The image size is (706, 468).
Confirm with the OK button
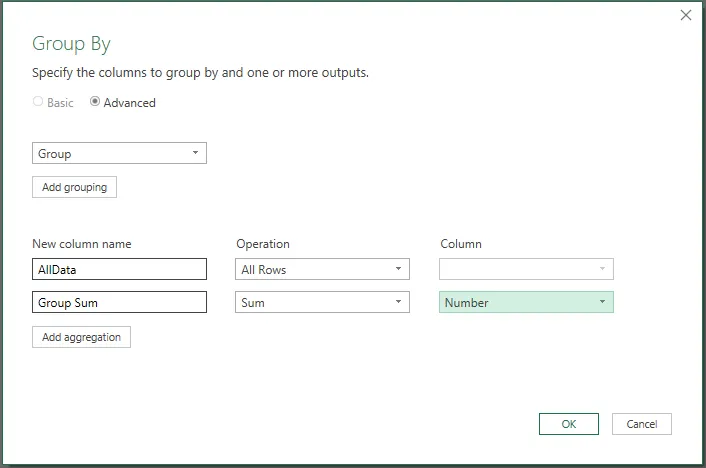pos(569,424)
